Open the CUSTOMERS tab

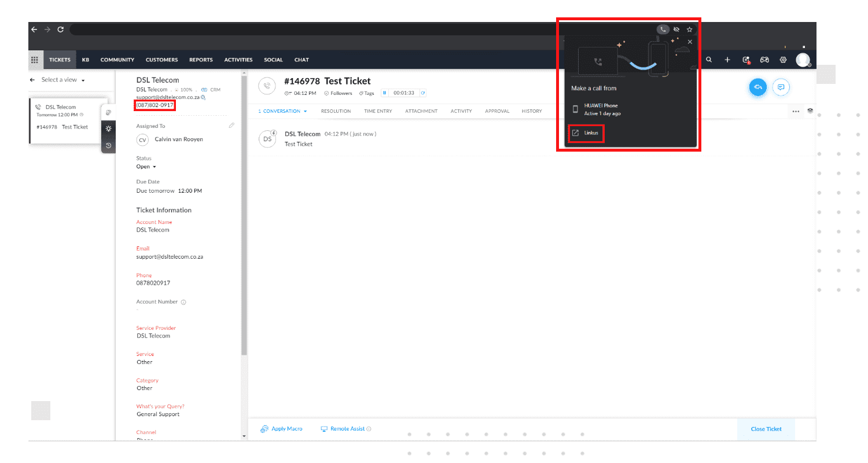162,60
